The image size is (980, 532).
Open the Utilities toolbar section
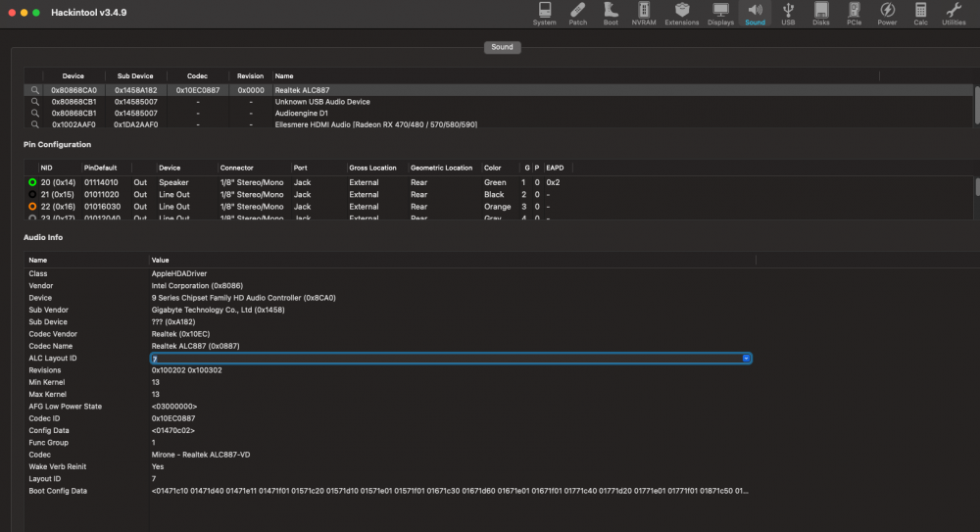pos(954,14)
